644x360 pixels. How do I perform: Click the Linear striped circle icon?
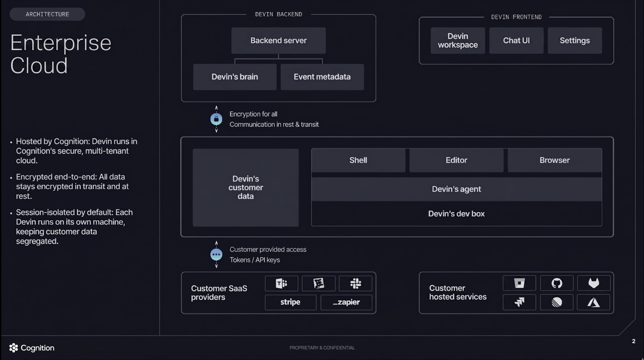coord(556,302)
